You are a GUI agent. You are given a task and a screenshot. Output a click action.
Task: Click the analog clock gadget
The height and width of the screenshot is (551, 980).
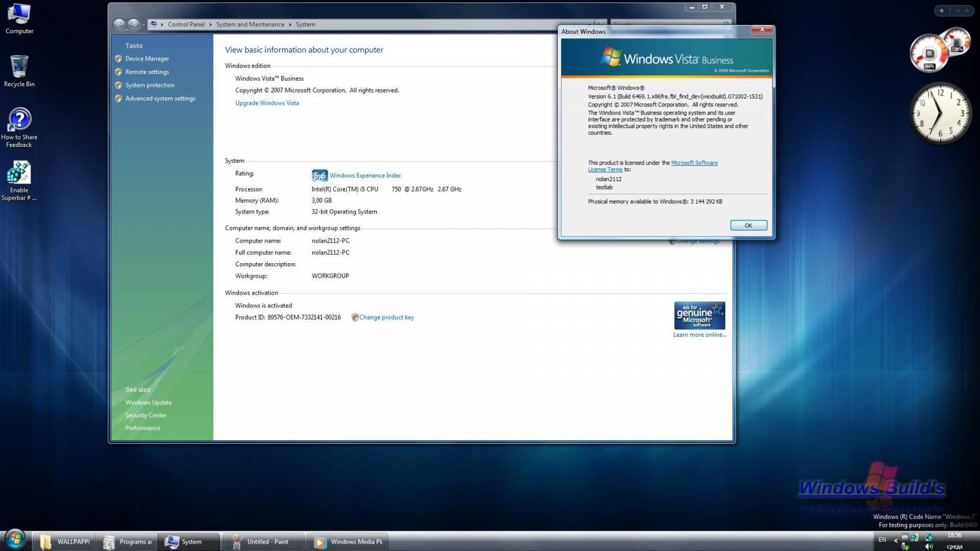(x=940, y=113)
